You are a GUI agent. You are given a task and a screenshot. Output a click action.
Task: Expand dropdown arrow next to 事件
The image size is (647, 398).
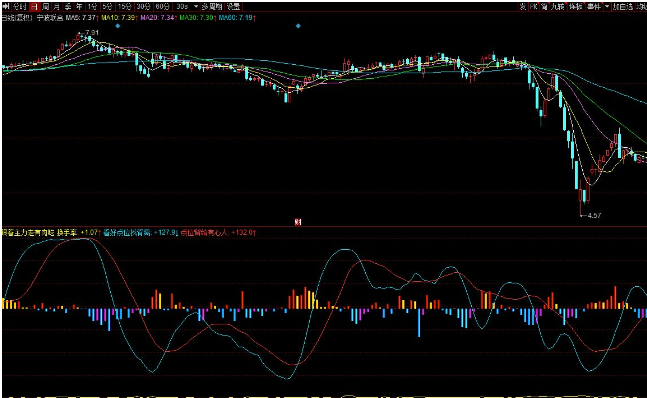tap(607, 7)
